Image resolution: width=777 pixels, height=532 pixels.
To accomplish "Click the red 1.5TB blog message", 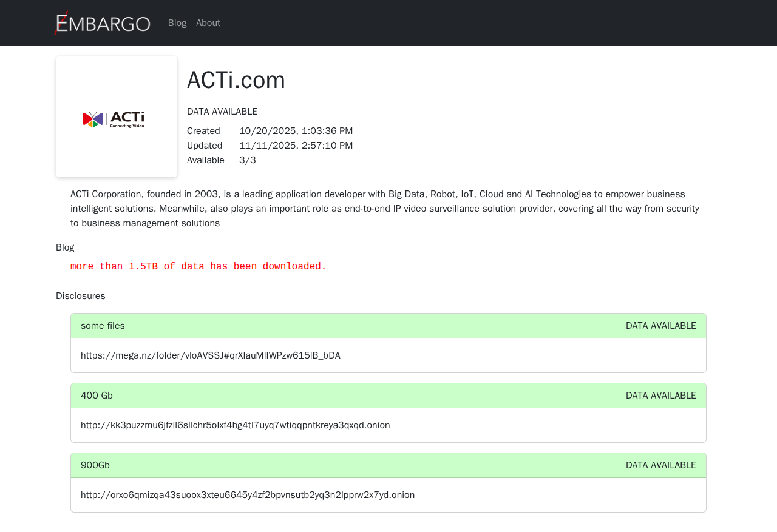I will (198, 267).
